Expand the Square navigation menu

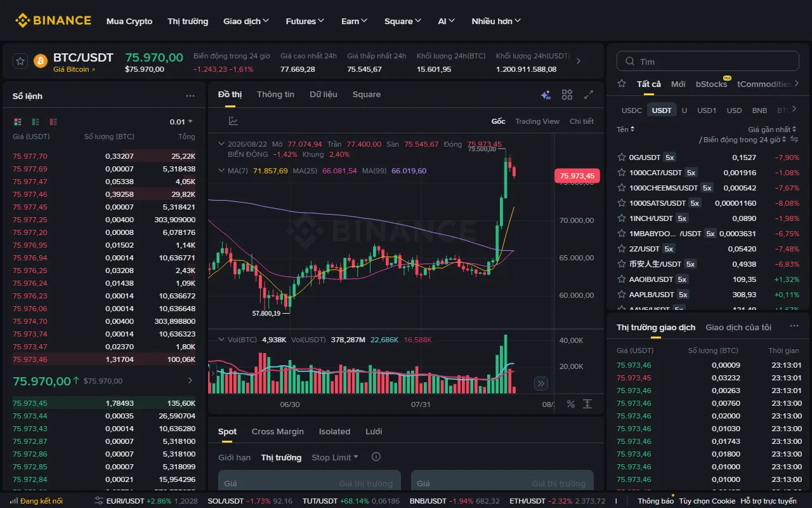(x=403, y=21)
